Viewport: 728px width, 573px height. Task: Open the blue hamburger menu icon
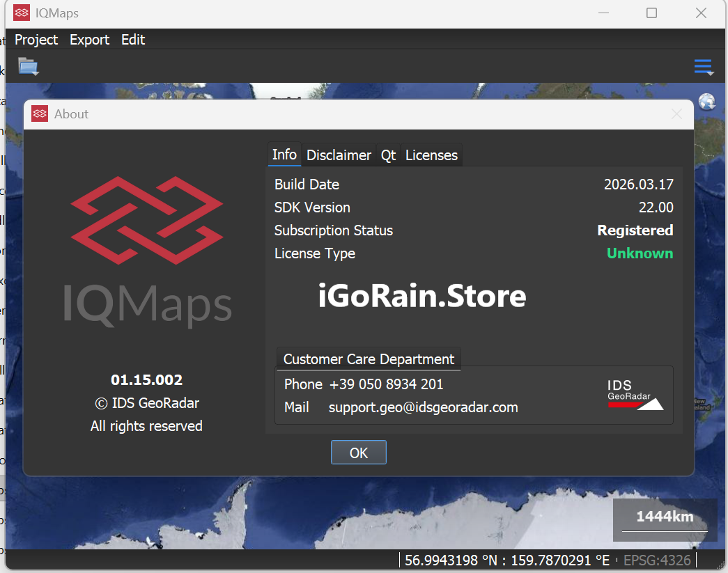point(704,67)
